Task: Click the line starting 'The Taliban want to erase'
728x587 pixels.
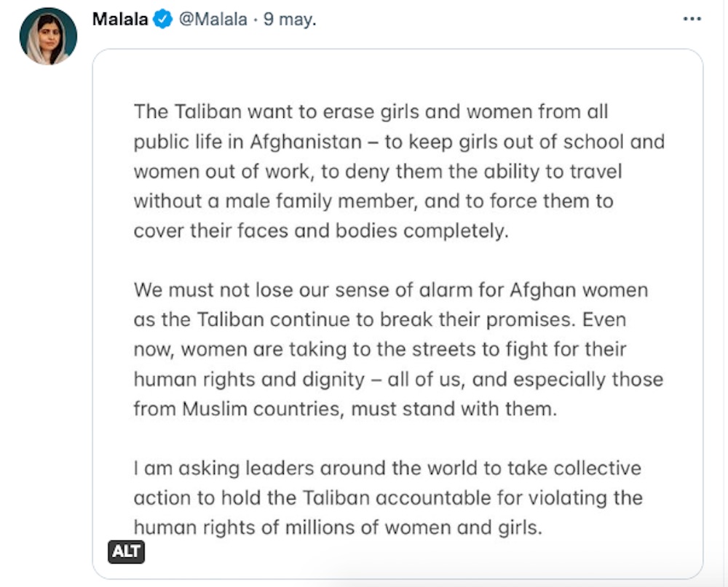Action: point(371,112)
